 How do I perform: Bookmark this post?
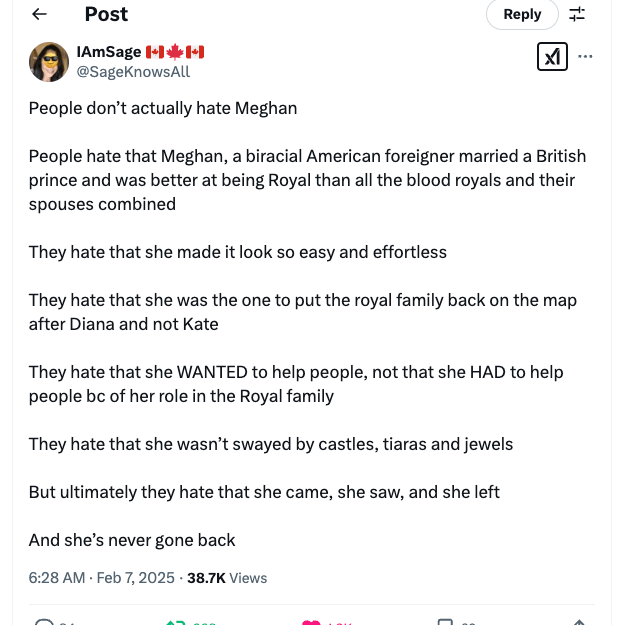(x=446, y=622)
